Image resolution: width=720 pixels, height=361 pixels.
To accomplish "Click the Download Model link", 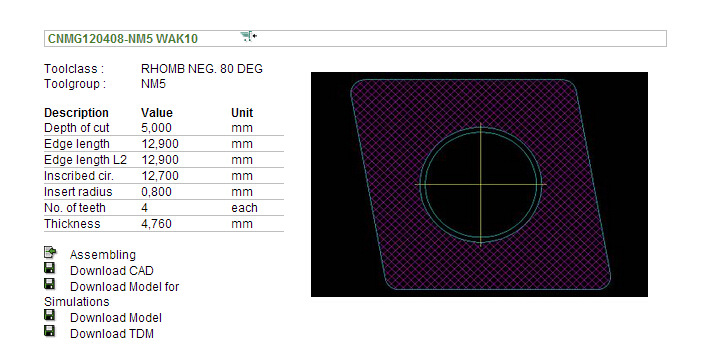I will [x=116, y=318].
